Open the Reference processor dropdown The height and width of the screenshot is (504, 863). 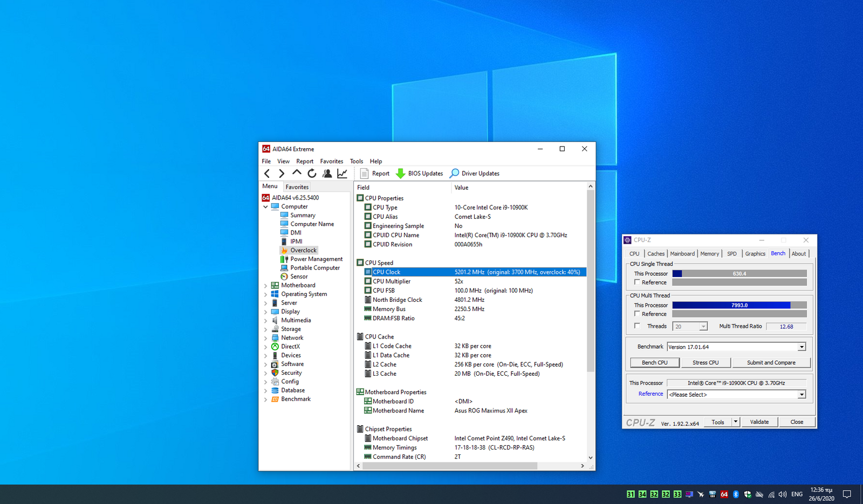(802, 395)
